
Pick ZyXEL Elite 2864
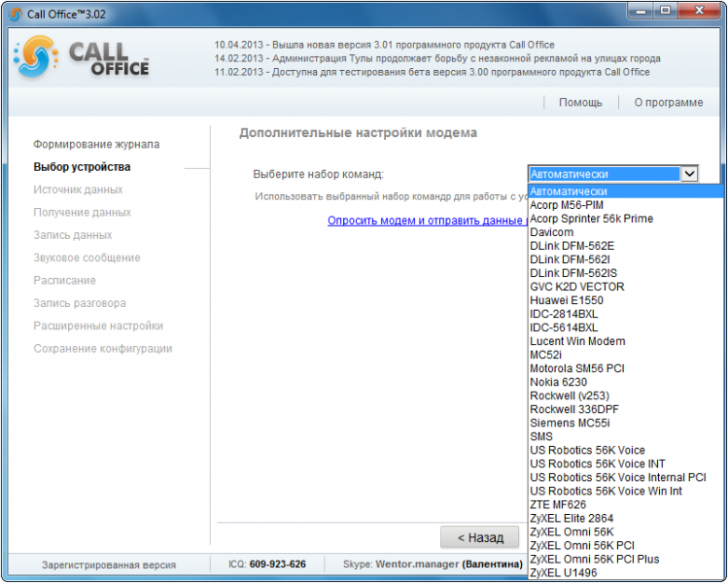click(x=626, y=518)
